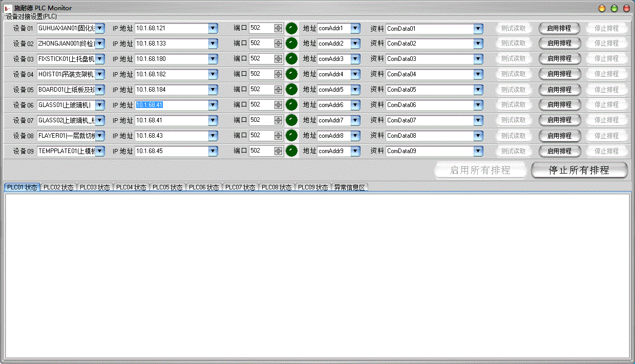Expand the IP address dropdown showing 10.1.68.180

pyautogui.click(x=213, y=59)
